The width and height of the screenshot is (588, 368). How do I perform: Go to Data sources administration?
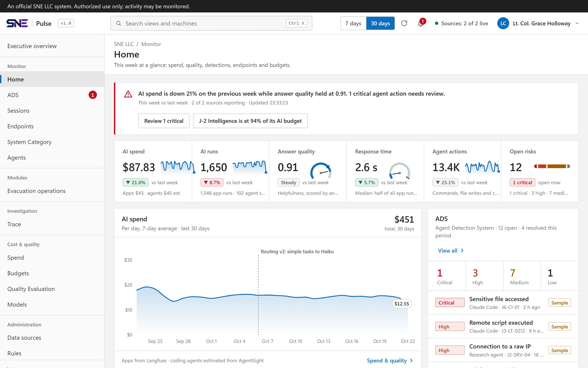[x=52, y=338]
